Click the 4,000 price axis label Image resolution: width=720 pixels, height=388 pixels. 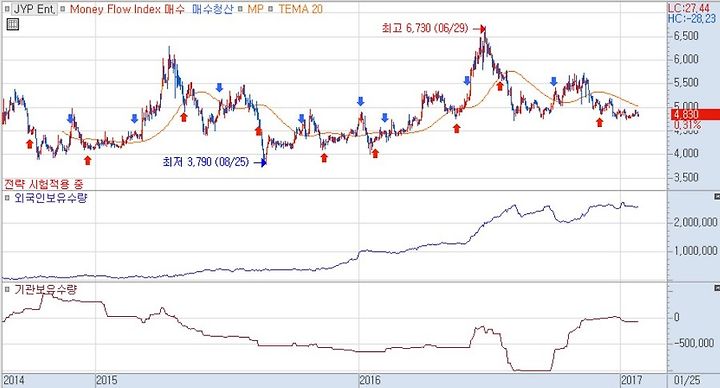coord(686,153)
